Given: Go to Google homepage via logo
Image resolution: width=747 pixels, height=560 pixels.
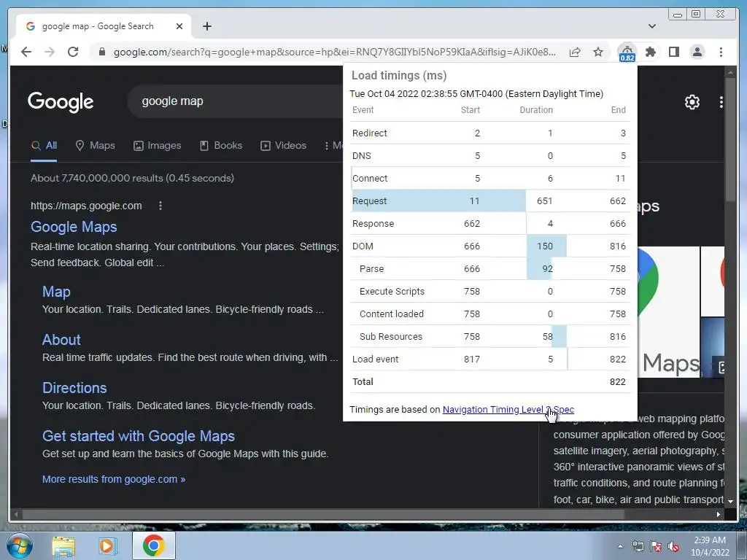Looking at the screenshot, I should 61,101.
